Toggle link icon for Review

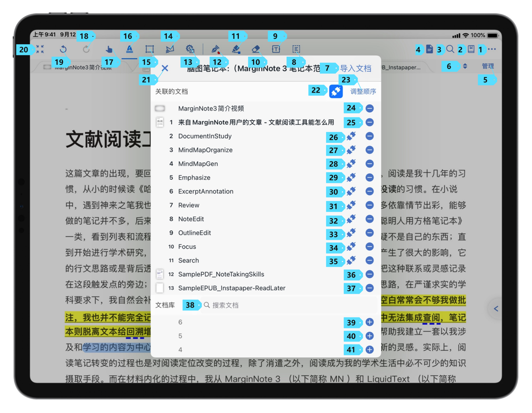(x=351, y=205)
